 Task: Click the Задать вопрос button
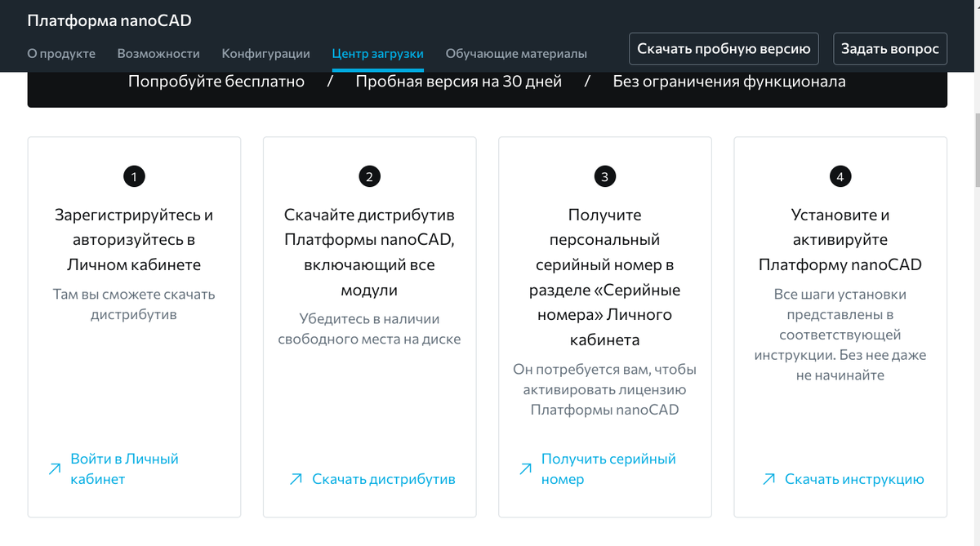890,49
